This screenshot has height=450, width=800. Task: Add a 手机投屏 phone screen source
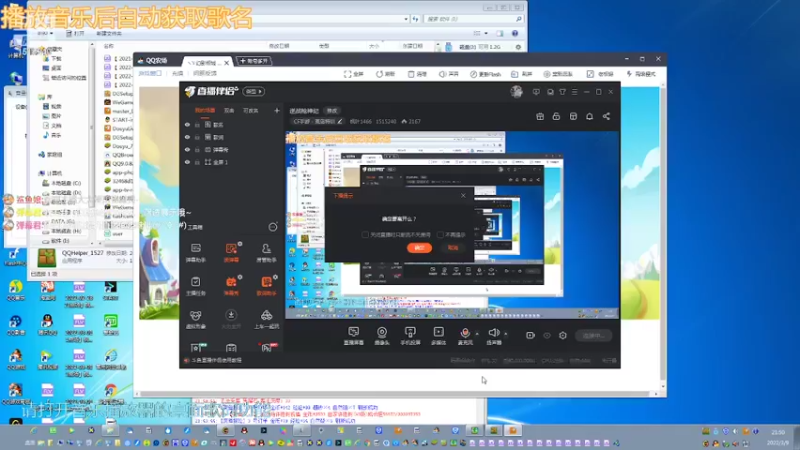410,336
